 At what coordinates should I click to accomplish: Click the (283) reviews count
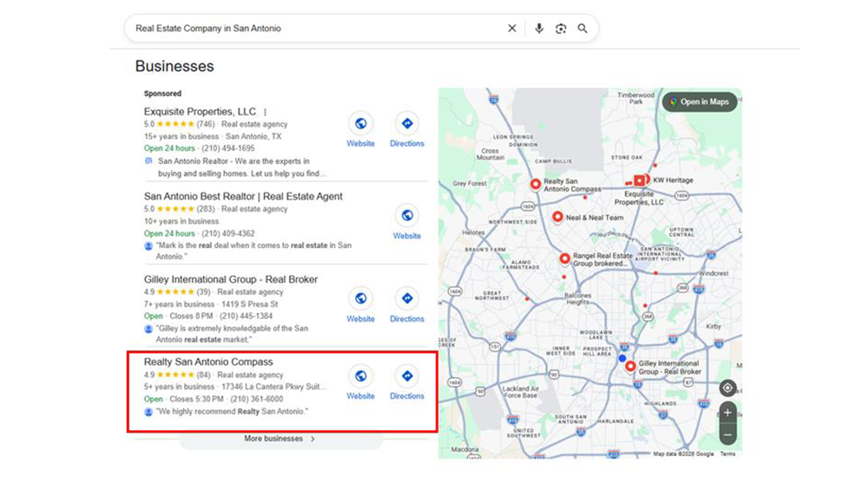click(206, 209)
